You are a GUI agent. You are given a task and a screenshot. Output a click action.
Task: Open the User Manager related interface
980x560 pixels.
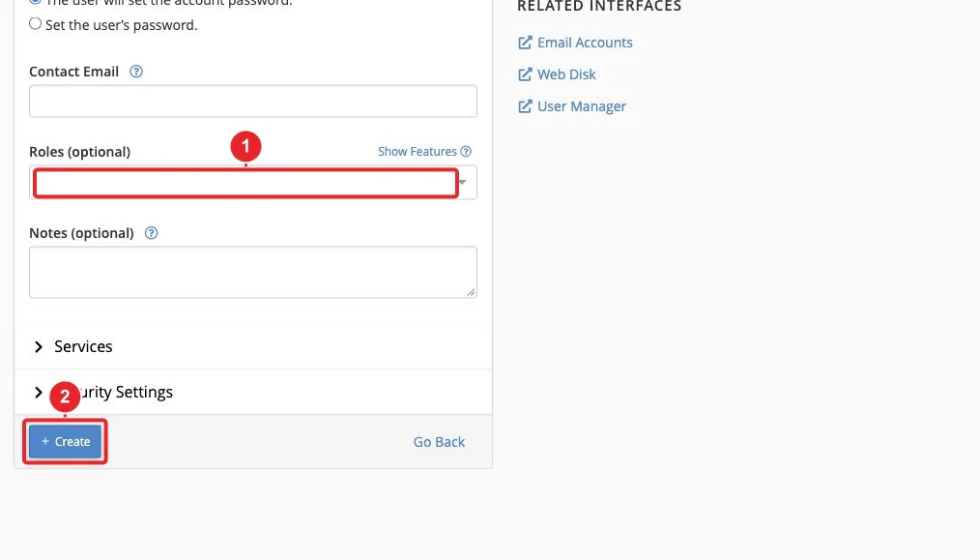click(x=581, y=106)
